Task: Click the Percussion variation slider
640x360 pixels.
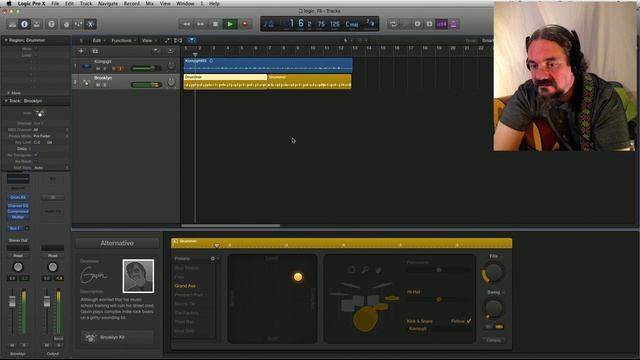Action: pyautogui.click(x=439, y=270)
